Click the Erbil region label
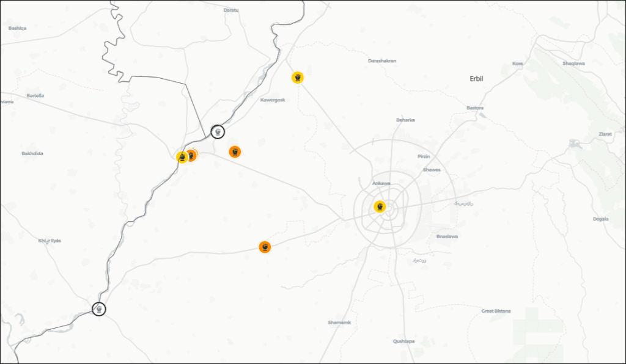The image size is (626, 364). point(476,79)
